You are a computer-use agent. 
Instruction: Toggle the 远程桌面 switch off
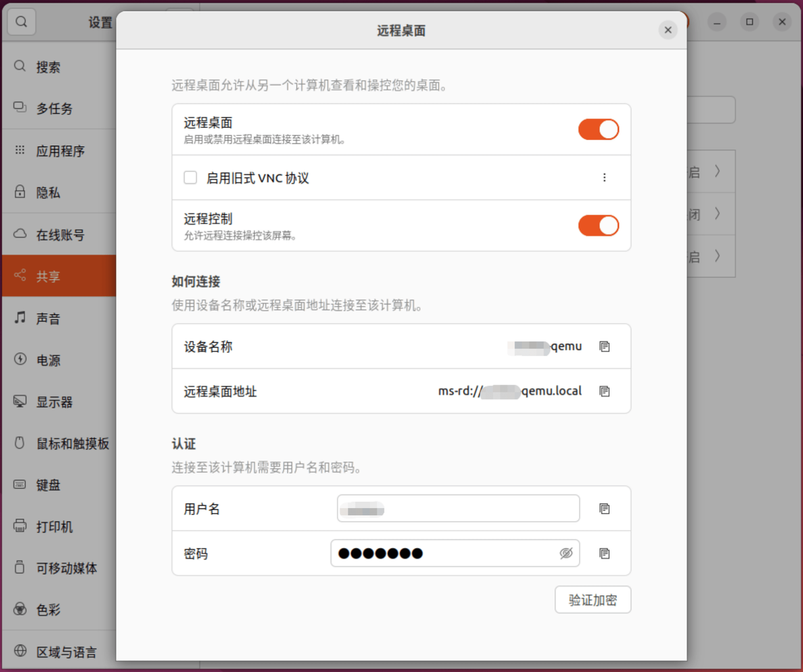click(598, 129)
